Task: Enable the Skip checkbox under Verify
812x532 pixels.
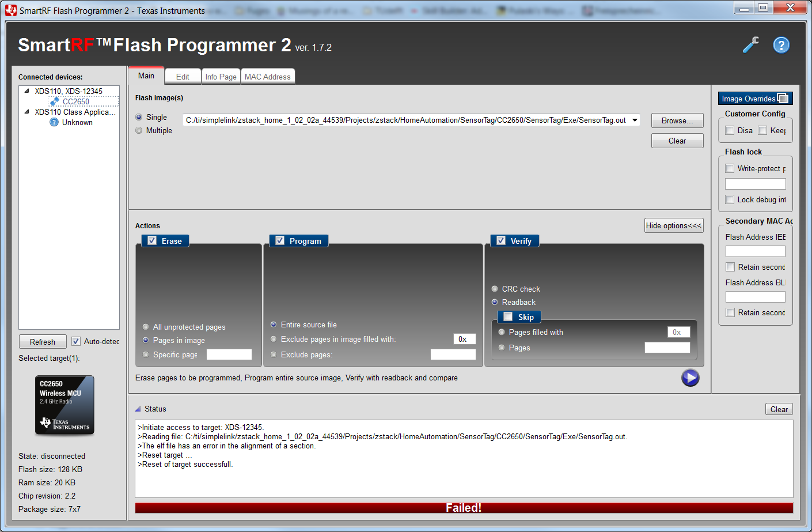Action: pyautogui.click(x=508, y=316)
